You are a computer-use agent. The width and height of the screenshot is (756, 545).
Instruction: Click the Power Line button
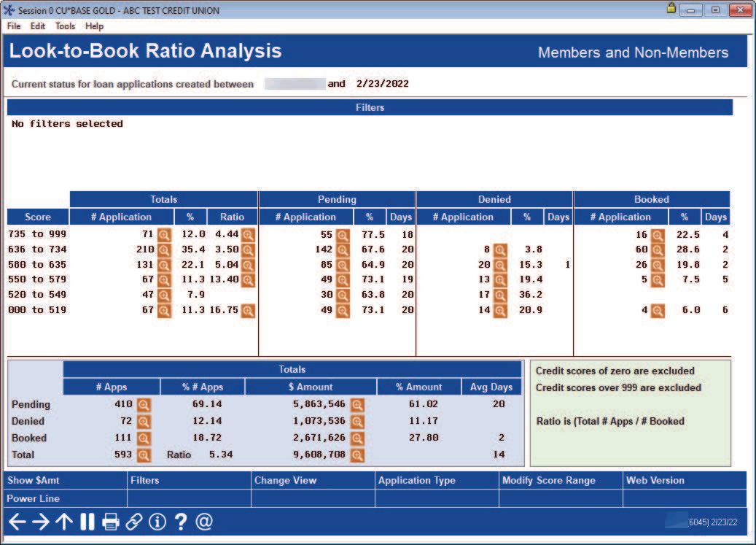[x=65, y=498]
